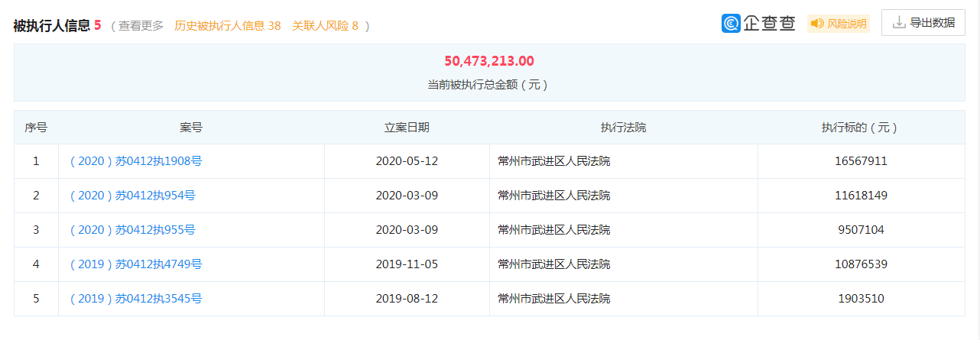Open case (2020)苏0412执955号
980x340 pixels.
point(132,230)
